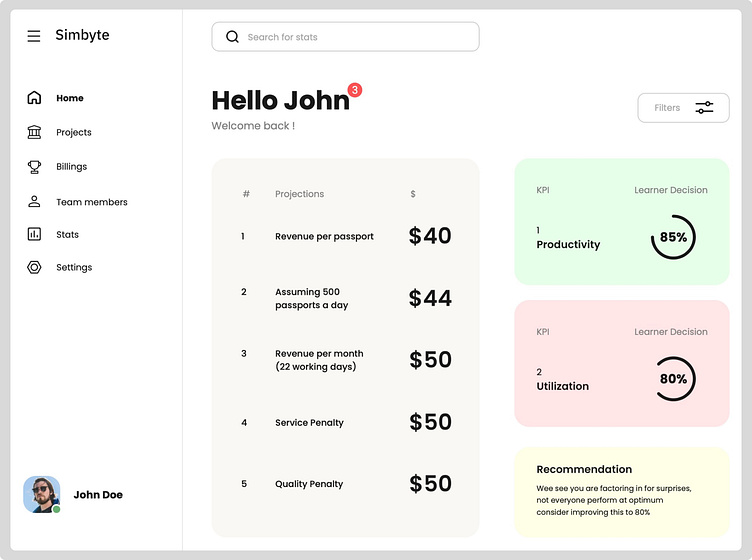Image resolution: width=752 pixels, height=560 pixels.
Task: Click the Search for stats field
Action: pos(345,37)
